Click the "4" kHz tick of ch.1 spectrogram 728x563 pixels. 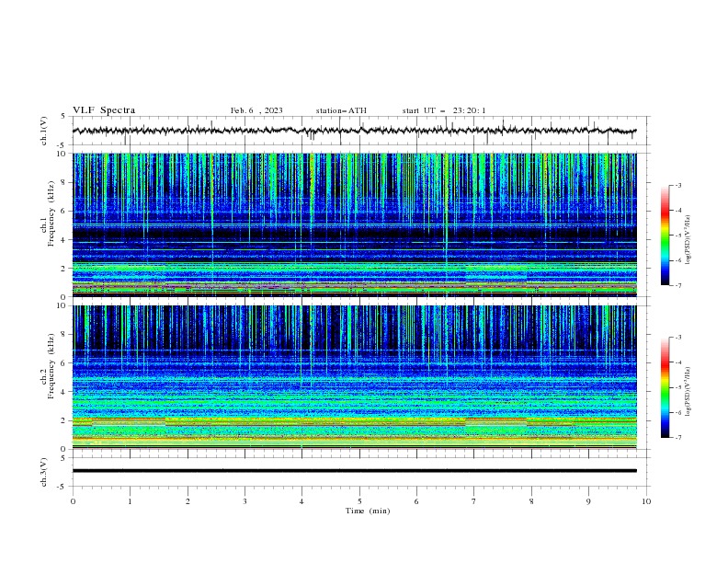[x=65, y=240]
